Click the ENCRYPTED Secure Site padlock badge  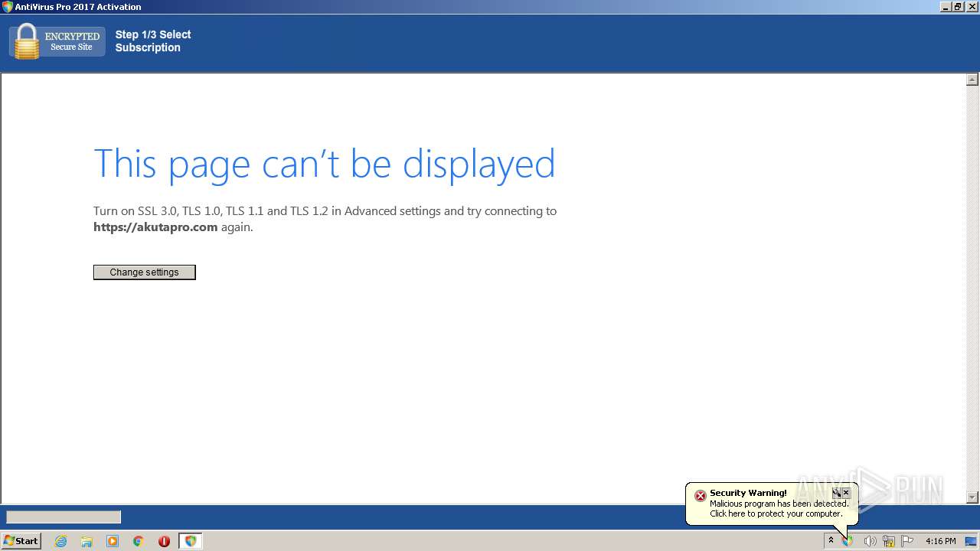click(x=57, y=41)
